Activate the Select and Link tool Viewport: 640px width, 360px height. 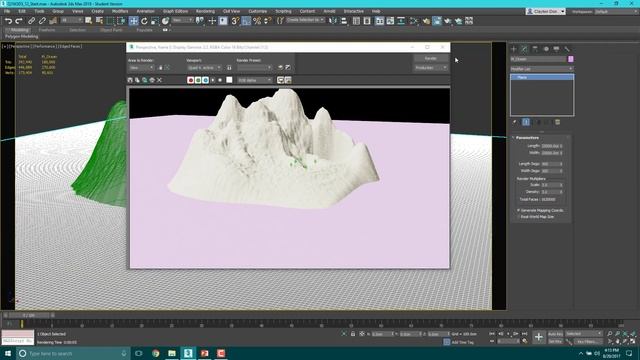[x=31, y=21]
